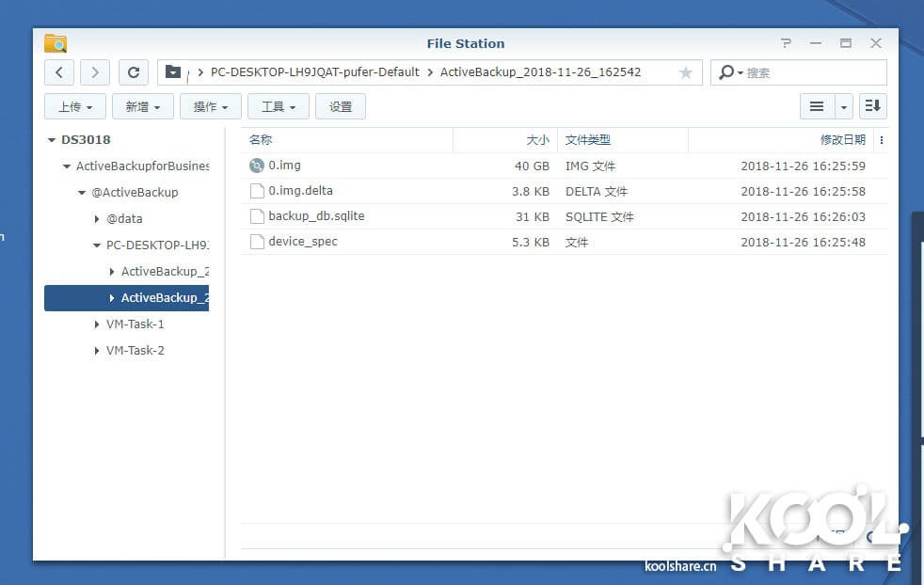Collapse the DS3018 tree root
The height and width of the screenshot is (585, 924).
[52, 140]
